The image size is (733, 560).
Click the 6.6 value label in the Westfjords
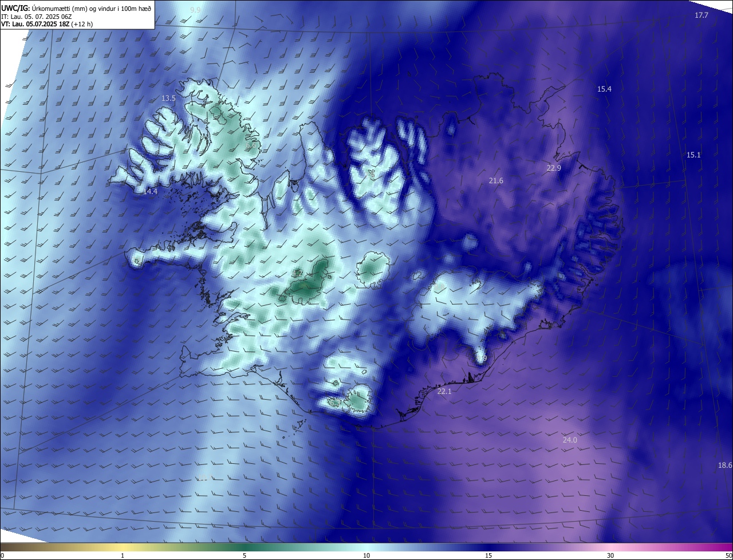tap(251, 145)
